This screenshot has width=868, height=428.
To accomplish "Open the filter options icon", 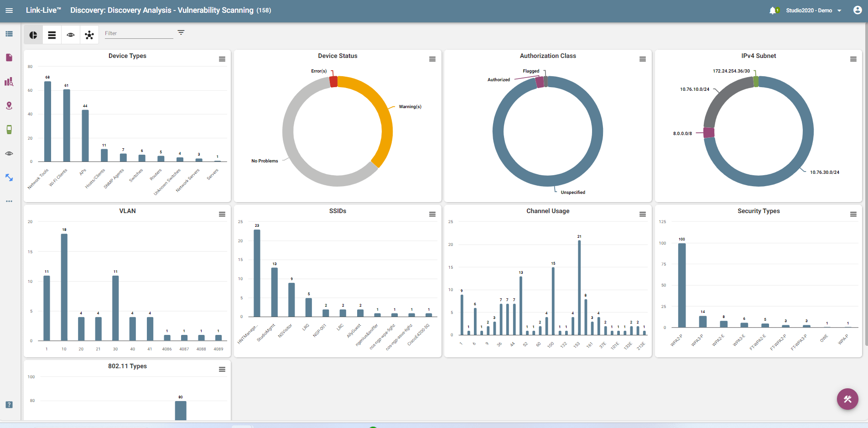I will point(181,32).
